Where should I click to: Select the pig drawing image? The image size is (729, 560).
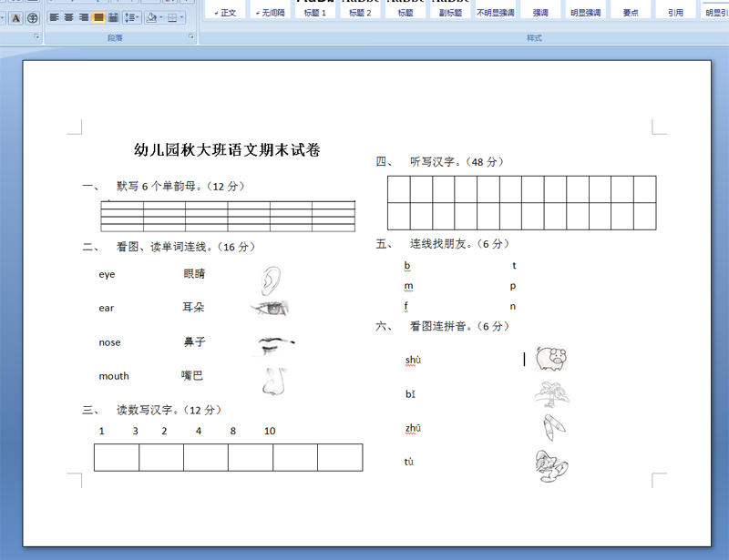pos(551,358)
